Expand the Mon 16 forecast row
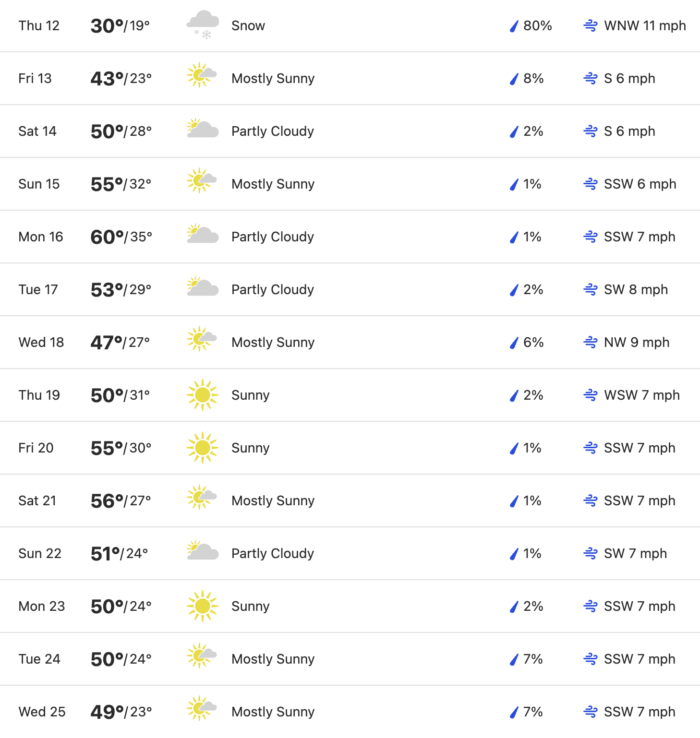 coord(350,237)
